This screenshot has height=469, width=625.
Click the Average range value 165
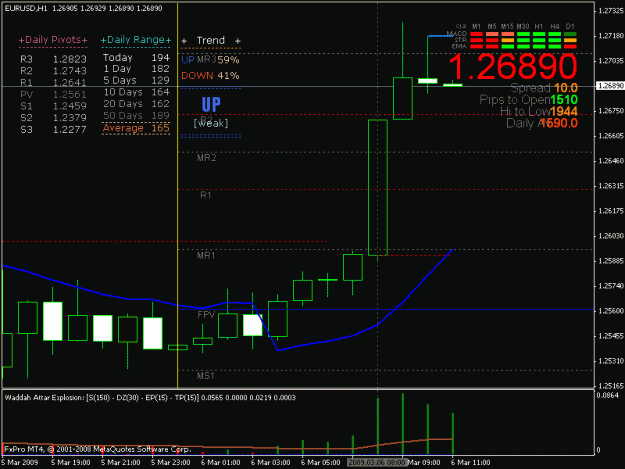[x=160, y=128]
